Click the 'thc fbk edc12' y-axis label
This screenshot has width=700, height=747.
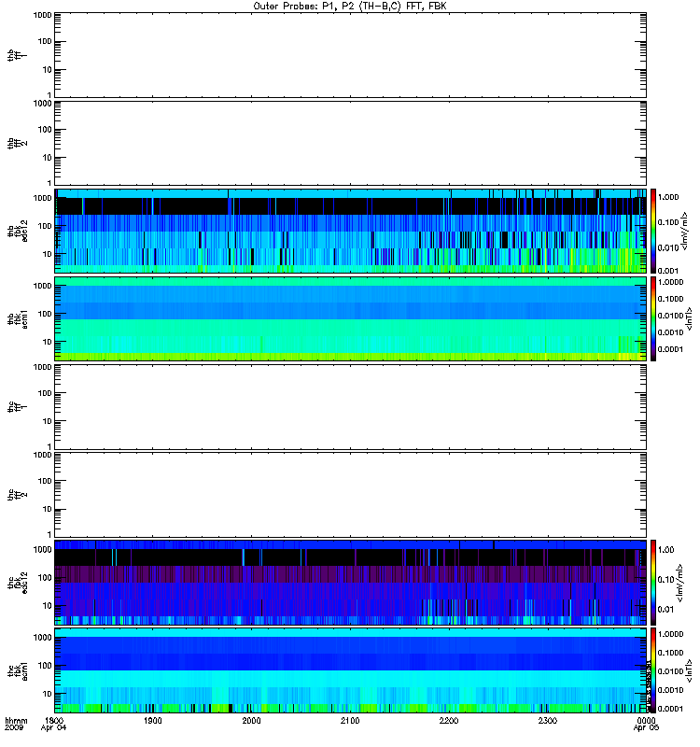tap(17, 582)
